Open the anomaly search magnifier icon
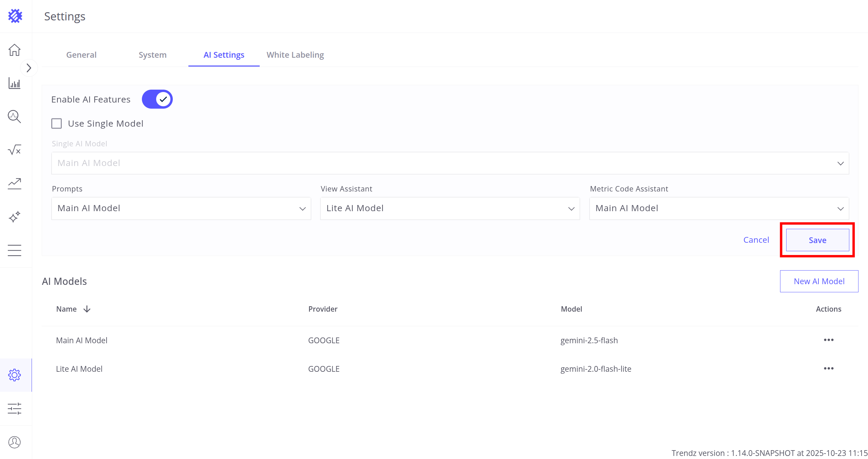Screen dimensions: 868x459 tap(14, 116)
